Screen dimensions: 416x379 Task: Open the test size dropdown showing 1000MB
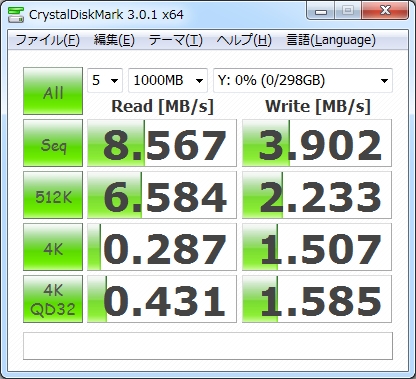pos(168,80)
